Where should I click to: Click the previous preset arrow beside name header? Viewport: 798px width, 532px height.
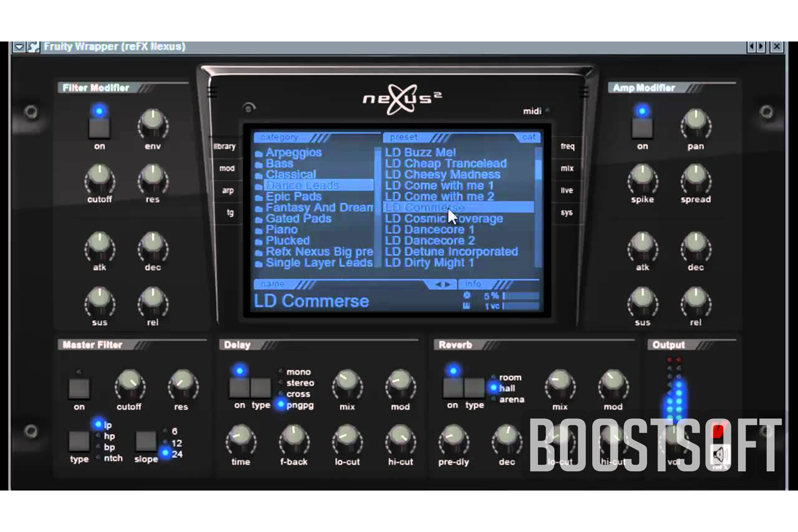[x=438, y=284]
